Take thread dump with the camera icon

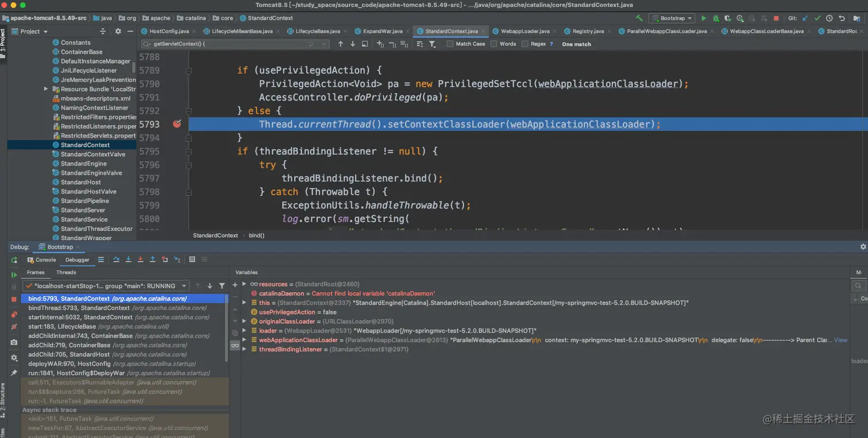pos(14,342)
